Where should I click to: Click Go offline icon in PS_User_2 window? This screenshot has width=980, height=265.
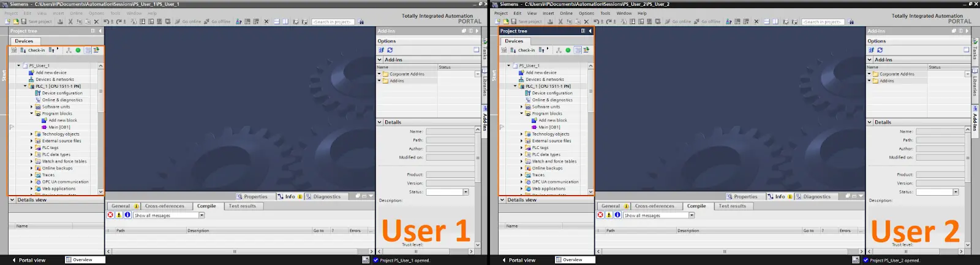tap(697, 21)
